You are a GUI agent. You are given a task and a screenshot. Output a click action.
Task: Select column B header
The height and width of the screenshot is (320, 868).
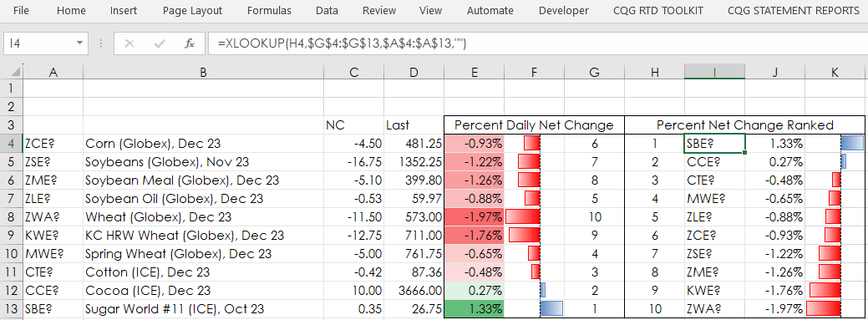click(203, 71)
